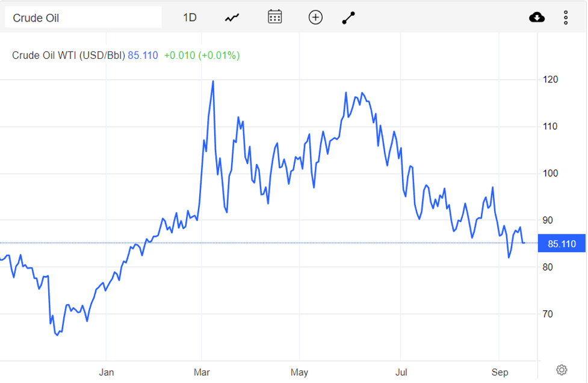Open the 1D interval selector
The image size is (588, 383).
tap(190, 17)
